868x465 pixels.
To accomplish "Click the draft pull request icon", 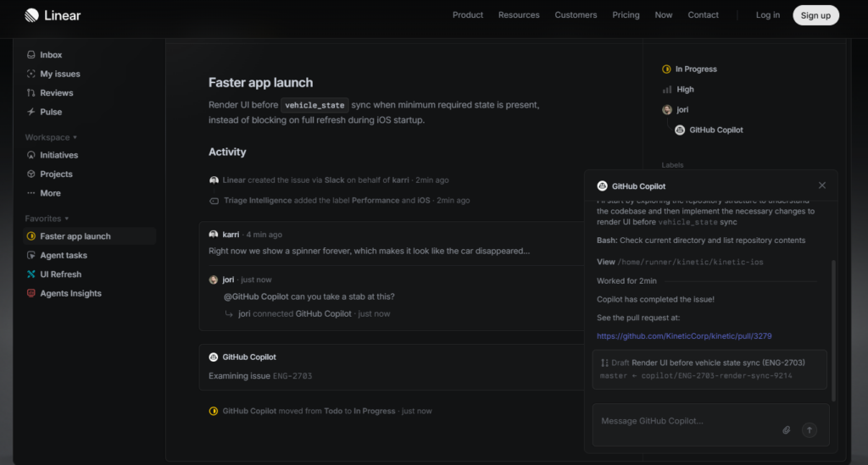I will pyautogui.click(x=604, y=363).
